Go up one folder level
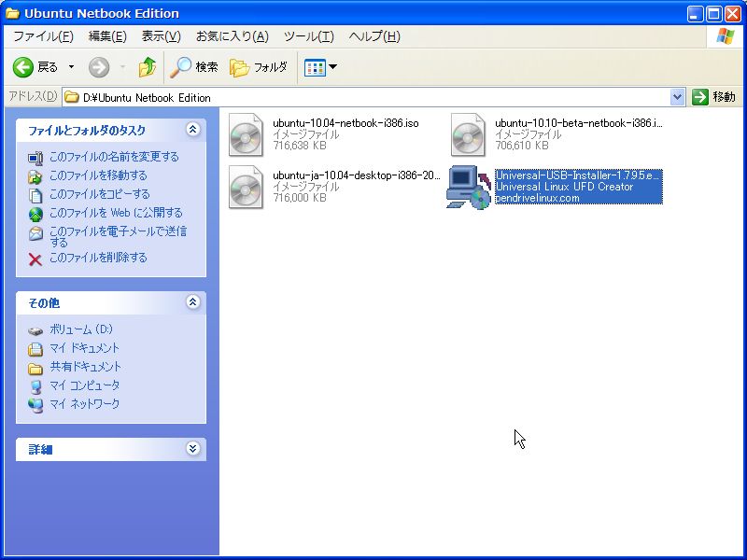Viewport: 747px width, 560px height. pyautogui.click(x=148, y=67)
